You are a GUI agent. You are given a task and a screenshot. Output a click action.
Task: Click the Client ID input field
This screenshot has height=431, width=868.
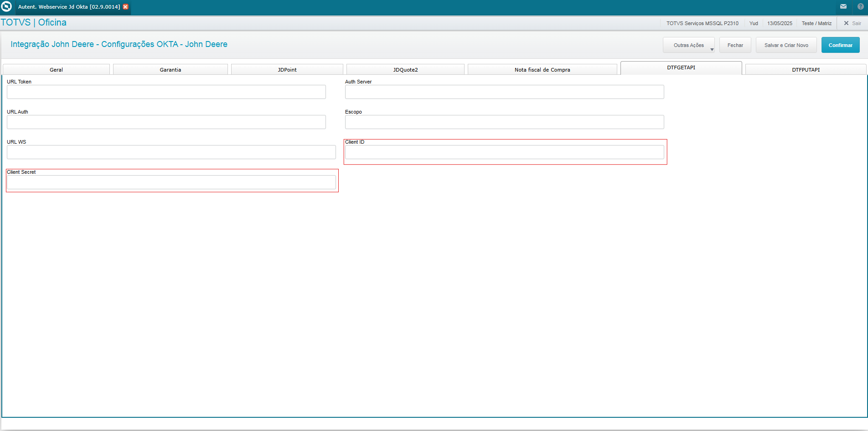pyautogui.click(x=505, y=152)
